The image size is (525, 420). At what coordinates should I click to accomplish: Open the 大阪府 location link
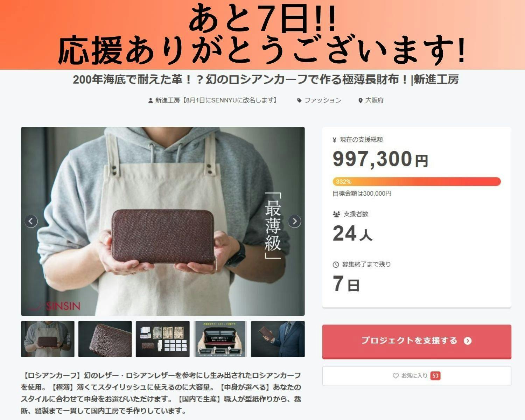tap(374, 100)
